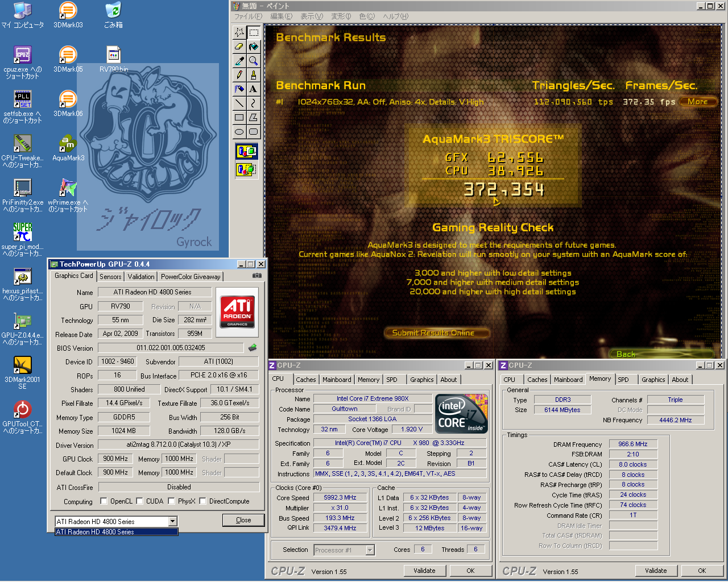728x582 pixels.
Task: Choose the Brush tool in Paint
Action: coord(254,75)
